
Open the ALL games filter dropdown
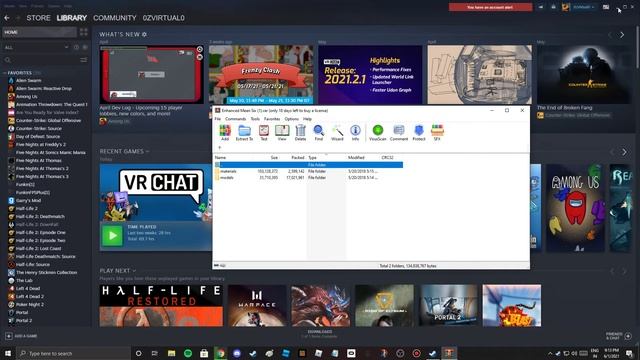coord(36,47)
